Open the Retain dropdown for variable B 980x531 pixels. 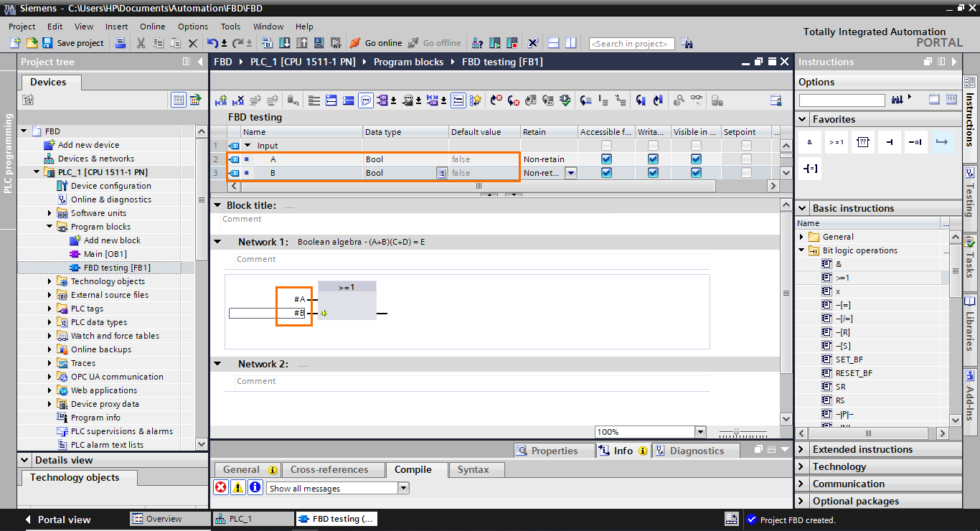coord(571,172)
